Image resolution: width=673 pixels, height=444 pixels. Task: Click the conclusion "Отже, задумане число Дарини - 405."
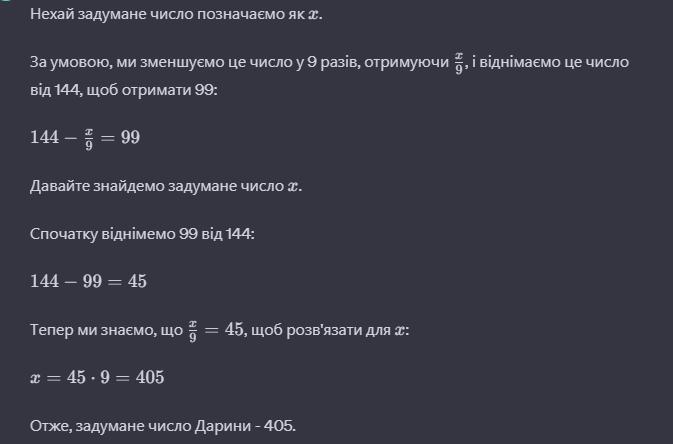pyautogui.click(x=163, y=426)
